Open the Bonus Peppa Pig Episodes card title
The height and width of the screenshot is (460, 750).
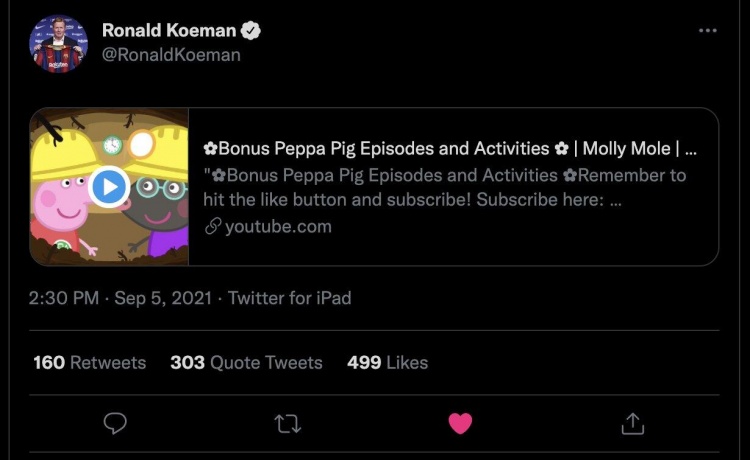click(x=450, y=149)
